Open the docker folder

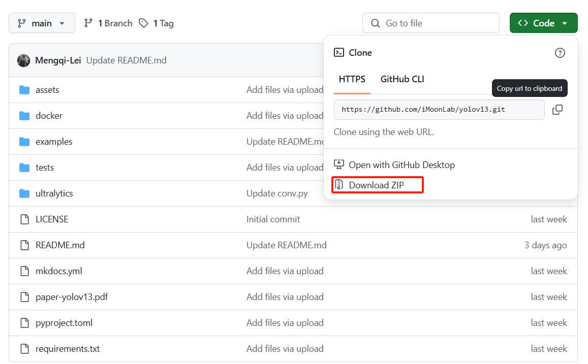pos(49,116)
